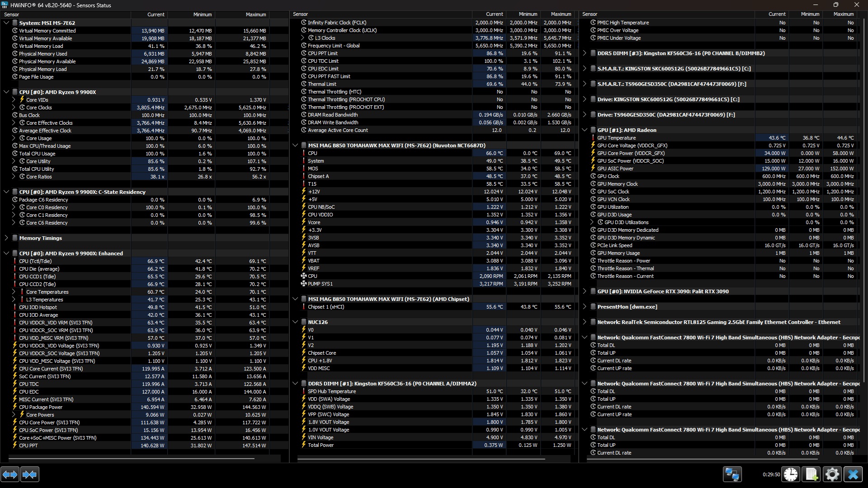Select the CPU PPT FAST Limit row

(x=433, y=76)
